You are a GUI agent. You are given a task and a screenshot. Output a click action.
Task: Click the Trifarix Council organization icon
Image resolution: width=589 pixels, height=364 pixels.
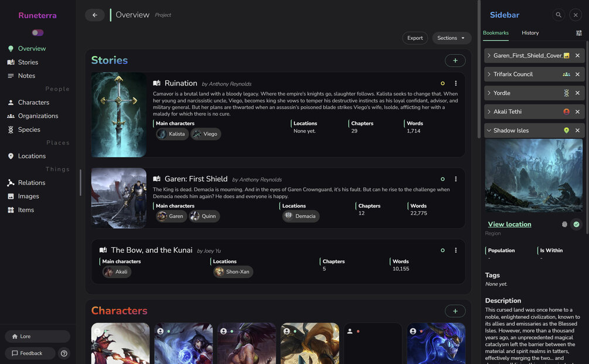pyautogui.click(x=566, y=74)
